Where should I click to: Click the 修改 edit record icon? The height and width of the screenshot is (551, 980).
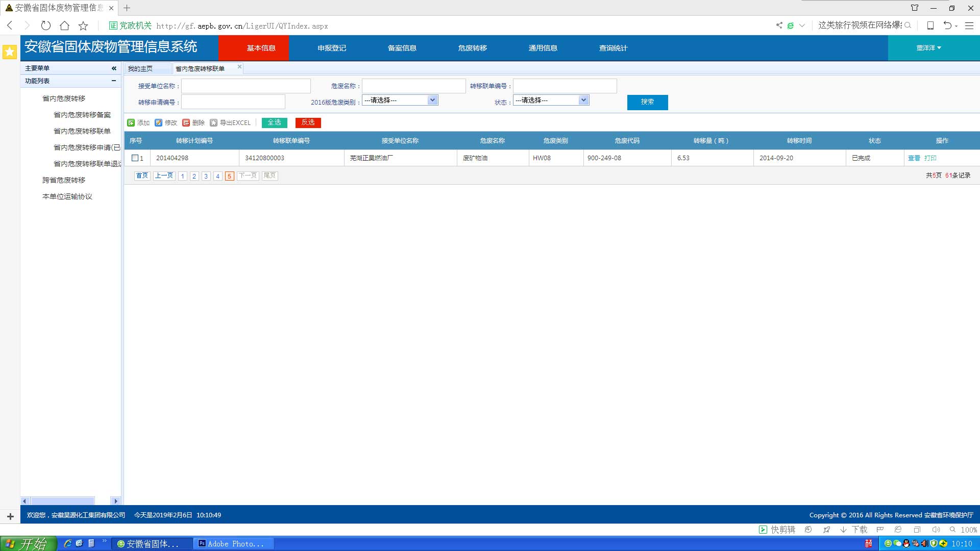[159, 122]
